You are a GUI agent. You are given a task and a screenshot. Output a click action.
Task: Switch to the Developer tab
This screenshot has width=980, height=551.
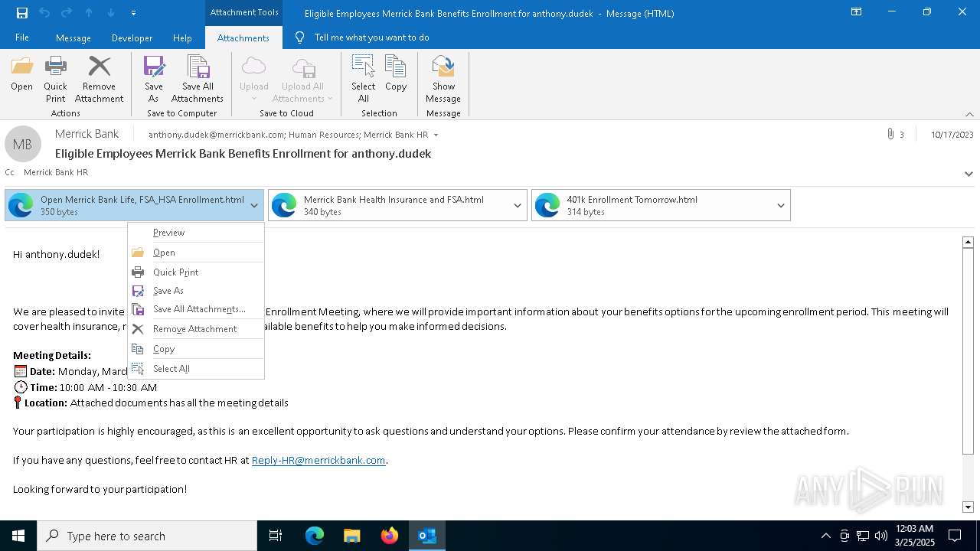pyautogui.click(x=132, y=37)
